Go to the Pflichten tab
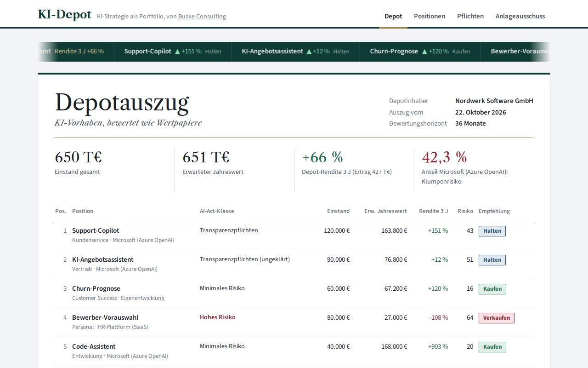Image resolution: width=588 pixels, height=368 pixels. coord(470,16)
